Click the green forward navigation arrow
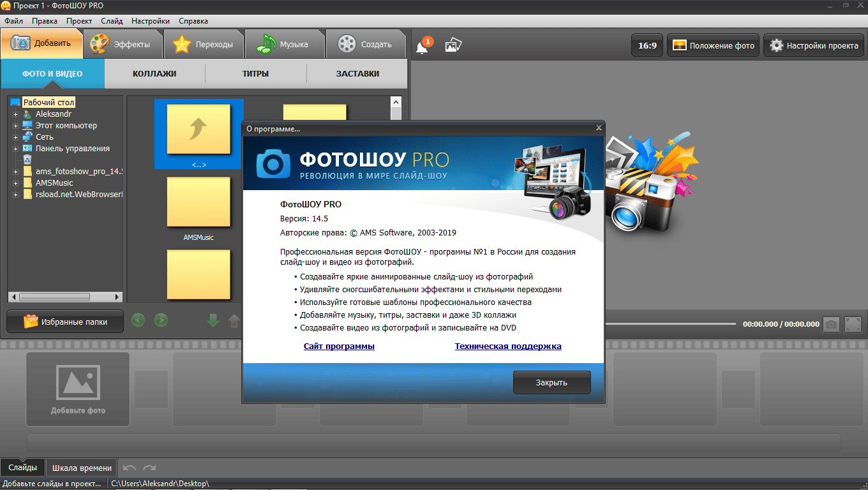 (161, 320)
